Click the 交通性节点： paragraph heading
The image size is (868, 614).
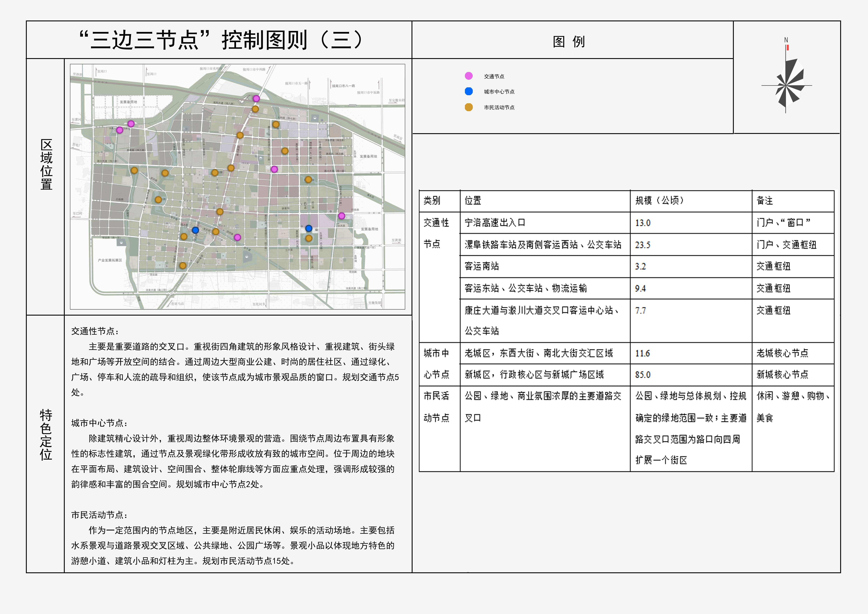click(95, 331)
